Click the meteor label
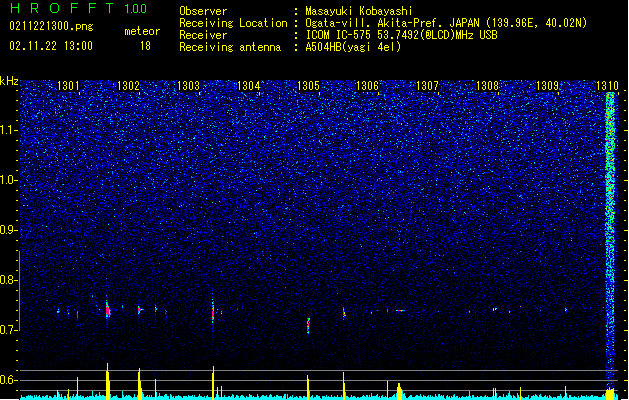The width and height of the screenshot is (629, 400). pyautogui.click(x=142, y=31)
